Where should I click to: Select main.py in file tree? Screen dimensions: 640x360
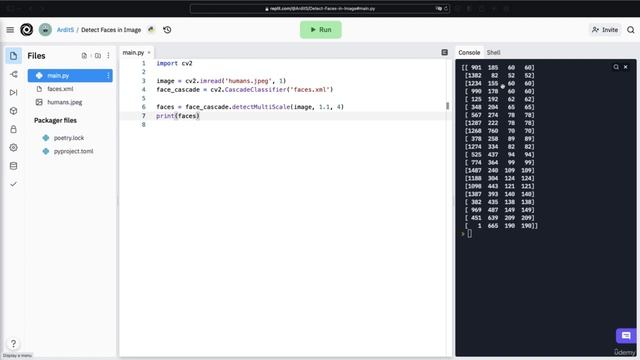pos(70,76)
